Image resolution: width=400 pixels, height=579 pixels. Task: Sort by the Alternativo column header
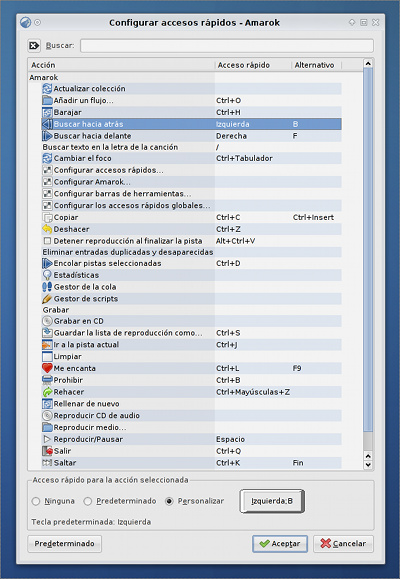tap(317, 65)
